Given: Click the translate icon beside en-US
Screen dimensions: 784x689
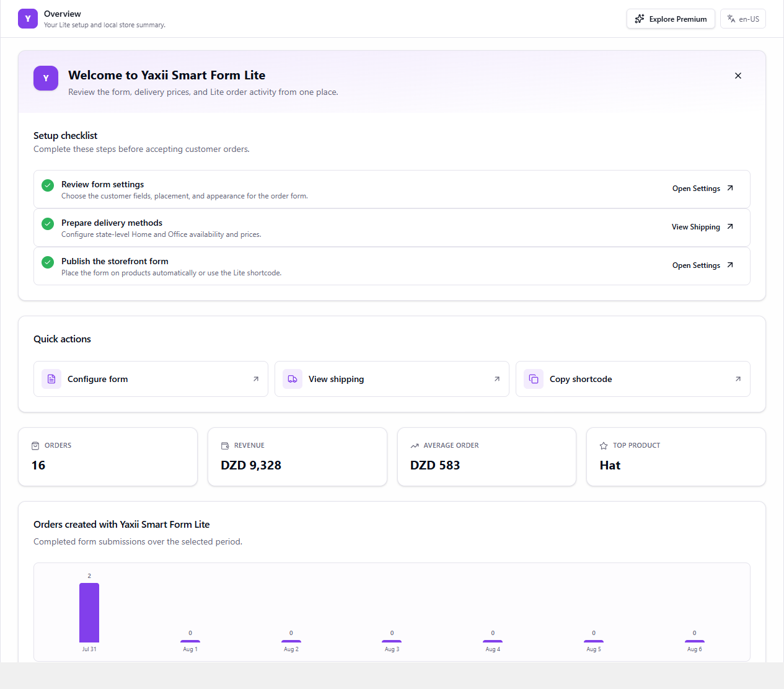Looking at the screenshot, I should (x=731, y=19).
